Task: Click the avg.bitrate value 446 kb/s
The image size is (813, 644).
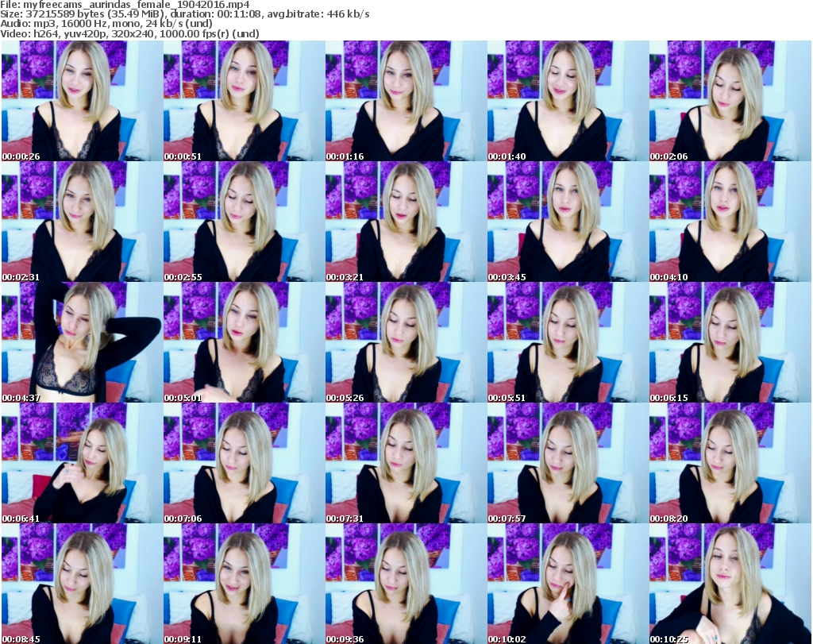Action: coord(348,14)
